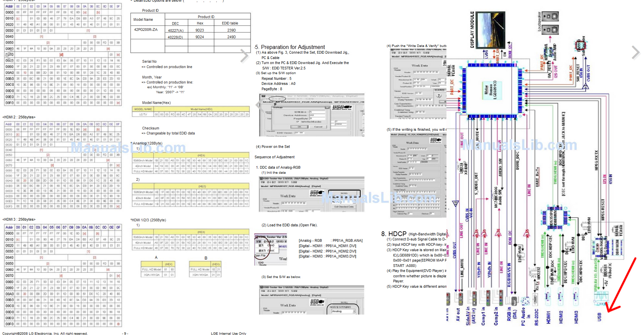The height and width of the screenshot is (335, 644).
Task: Select the '<HDMI 2 : 256bytes>' heading
Action: [19, 117]
